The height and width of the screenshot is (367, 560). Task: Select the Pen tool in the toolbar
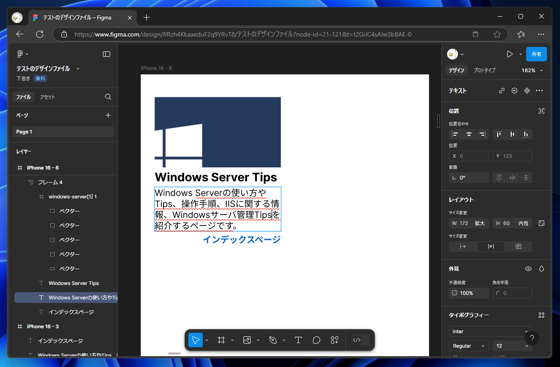point(273,340)
